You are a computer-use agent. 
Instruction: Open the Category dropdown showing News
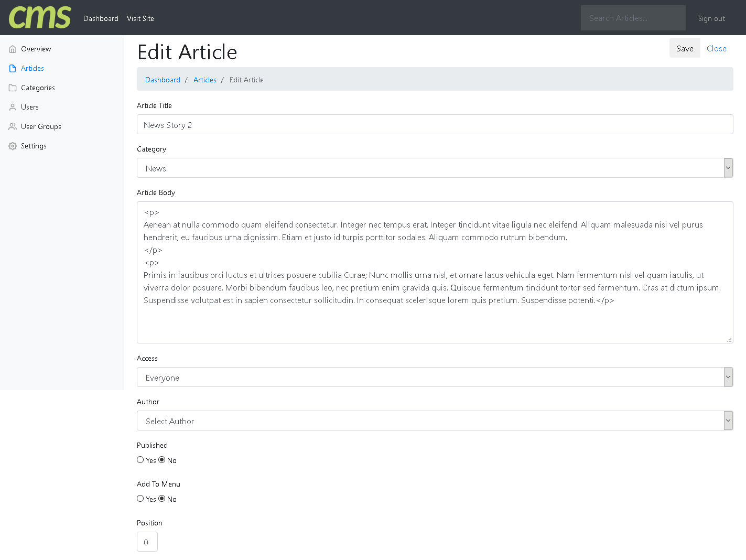435,168
